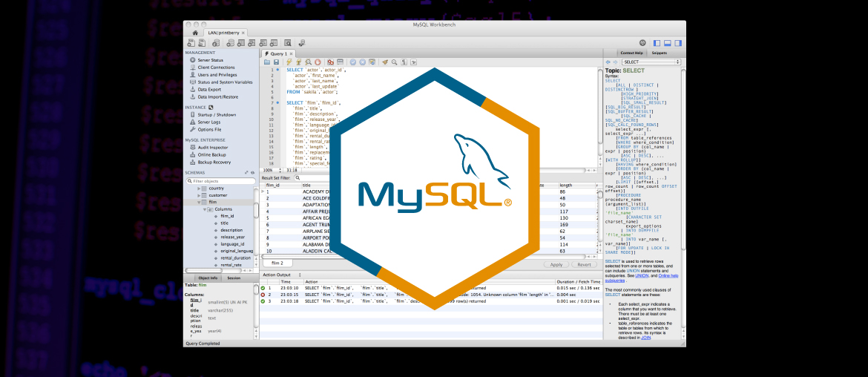This screenshot has height=377, width=868.
Task: Click back arrow in Context Help
Action: (608, 62)
